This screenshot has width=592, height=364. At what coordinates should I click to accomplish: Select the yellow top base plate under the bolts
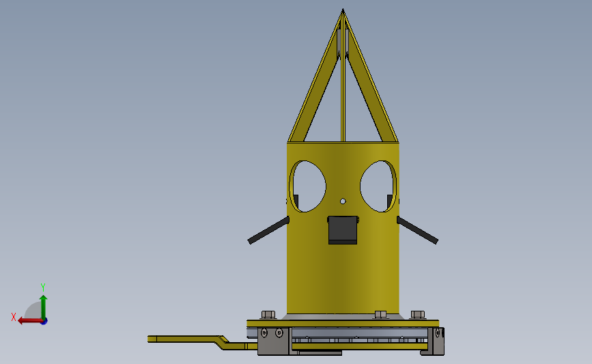(x=343, y=323)
